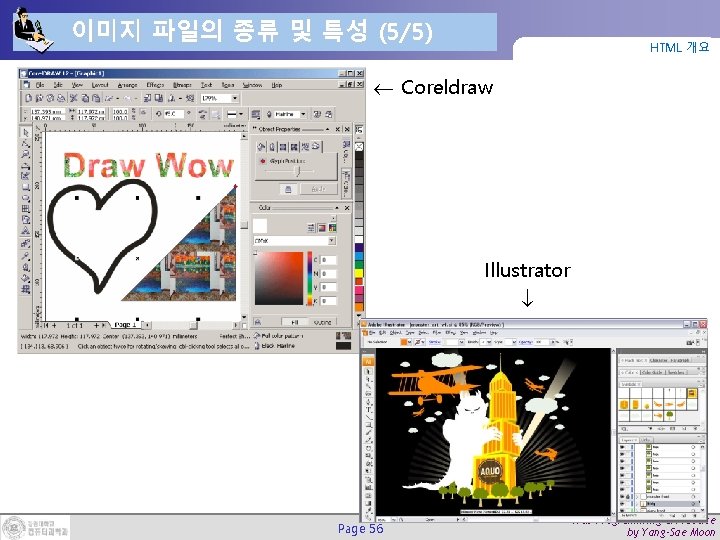
Task: Click the Export icon in CorelDRAW toolbar
Action: click(159, 98)
